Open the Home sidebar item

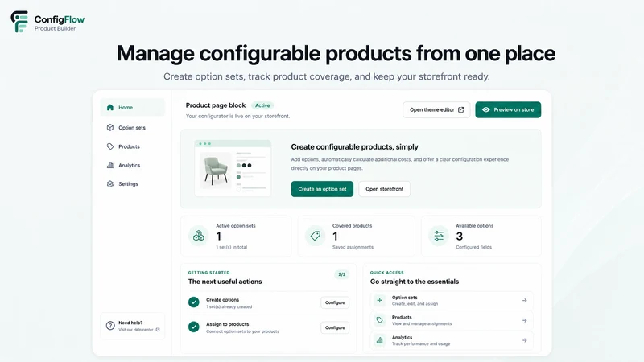[x=132, y=108]
